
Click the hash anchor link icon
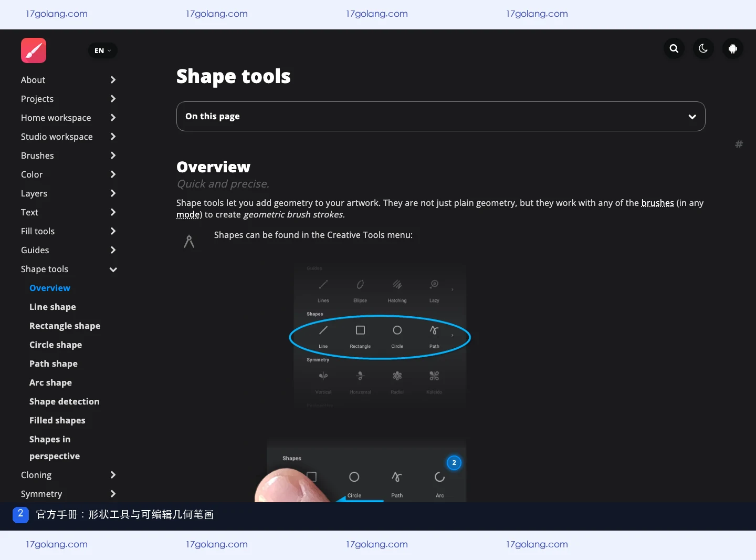coord(739,144)
